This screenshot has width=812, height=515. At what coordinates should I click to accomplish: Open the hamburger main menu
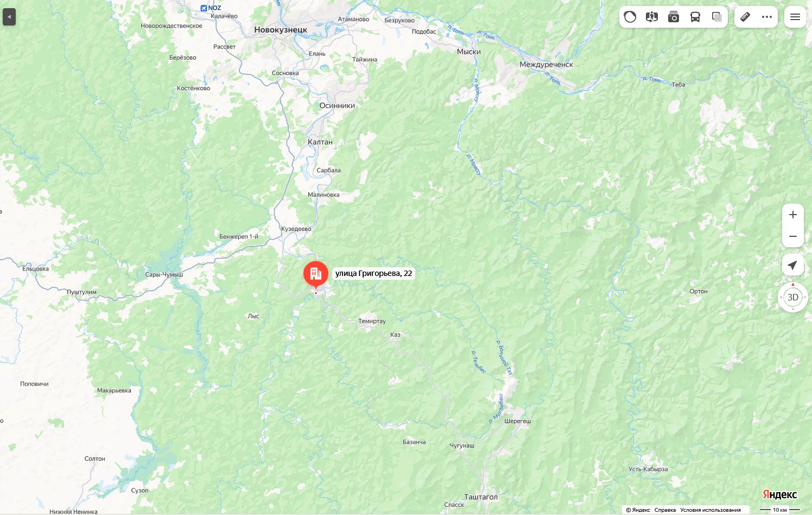pos(795,17)
